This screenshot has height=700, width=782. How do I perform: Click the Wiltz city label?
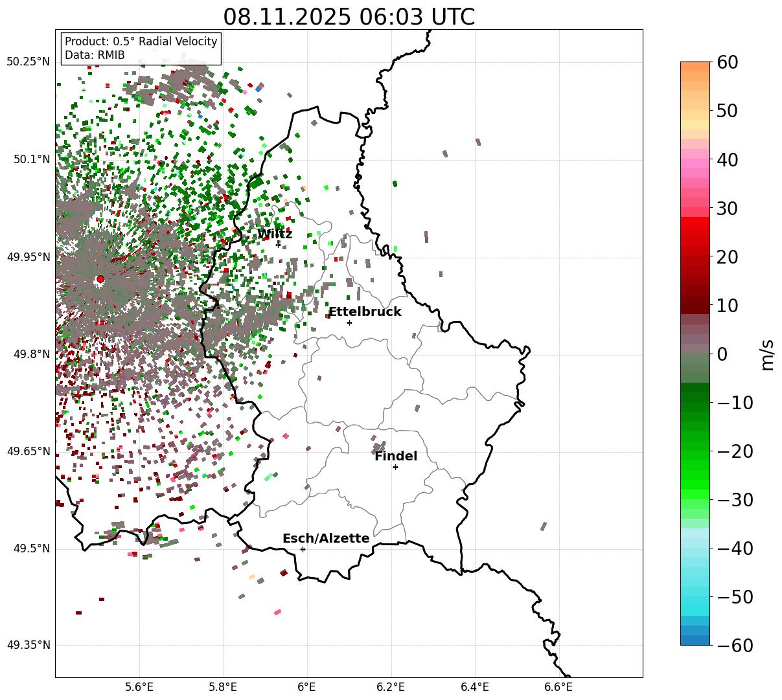(275, 234)
